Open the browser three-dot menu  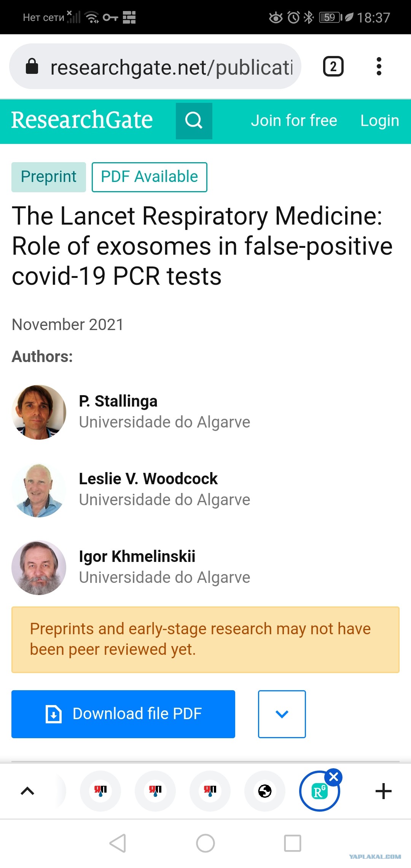pyautogui.click(x=379, y=66)
